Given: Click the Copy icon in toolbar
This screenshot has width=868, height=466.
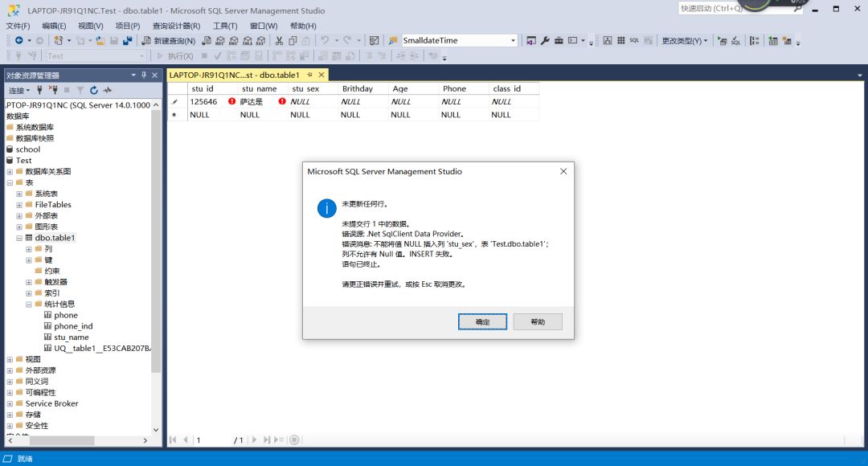Looking at the screenshot, I should pos(293,40).
